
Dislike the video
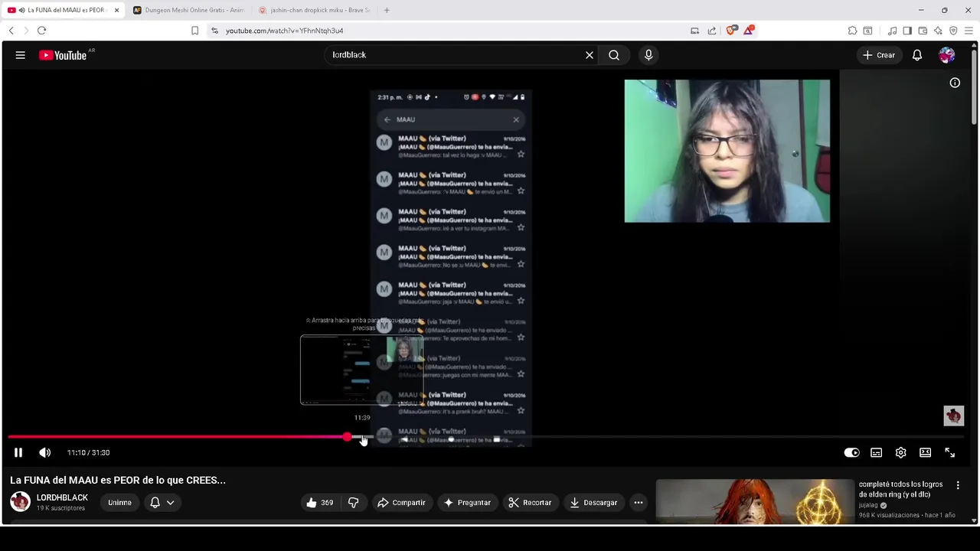(x=354, y=503)
